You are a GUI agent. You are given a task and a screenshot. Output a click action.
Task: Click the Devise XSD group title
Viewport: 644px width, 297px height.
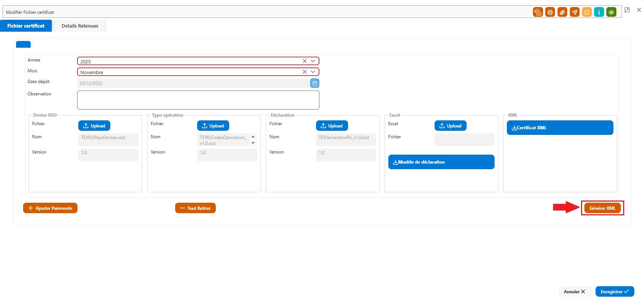[45, 115]
